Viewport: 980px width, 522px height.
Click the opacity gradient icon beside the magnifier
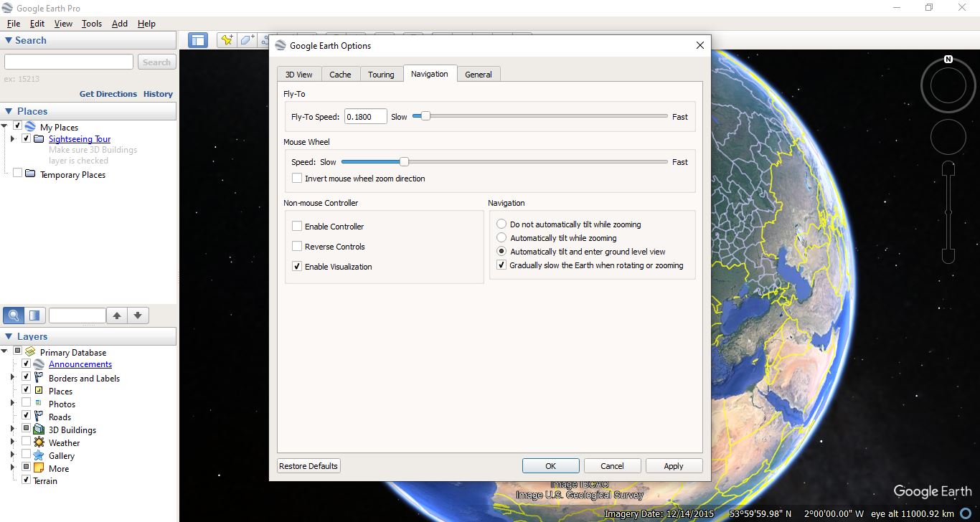[34, 315]
